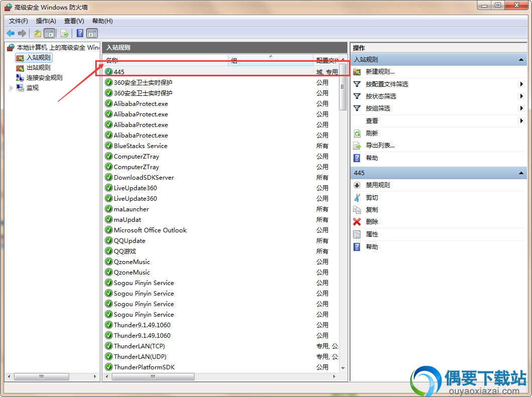Click the rule list scroll-down arrow
Viewport: 532px width, 397px height.
click(342, 368)
